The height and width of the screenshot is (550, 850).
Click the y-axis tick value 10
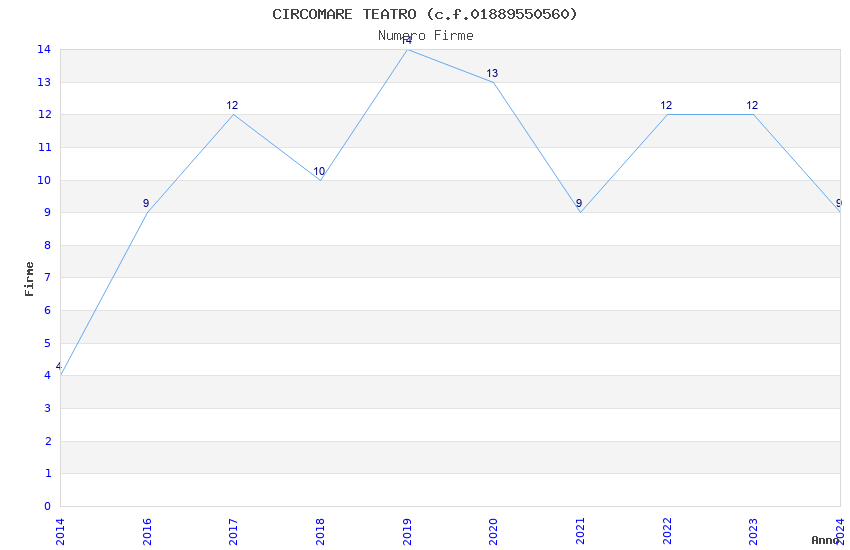(x=44, y=180)
